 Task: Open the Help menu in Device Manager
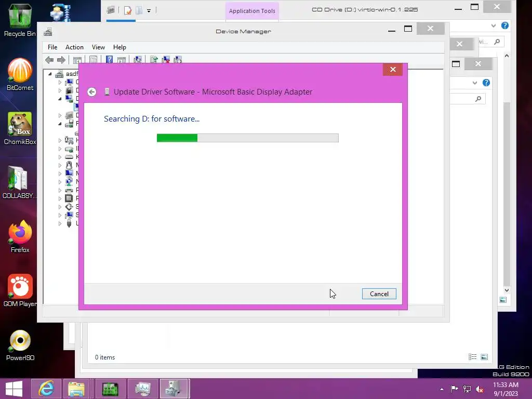pos(119,47)
